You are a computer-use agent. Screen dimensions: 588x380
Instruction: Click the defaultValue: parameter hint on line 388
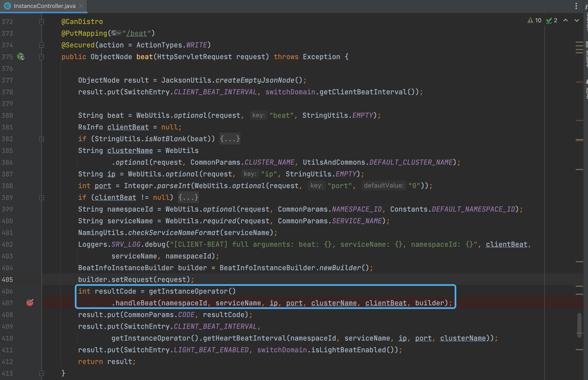point(384,185)
